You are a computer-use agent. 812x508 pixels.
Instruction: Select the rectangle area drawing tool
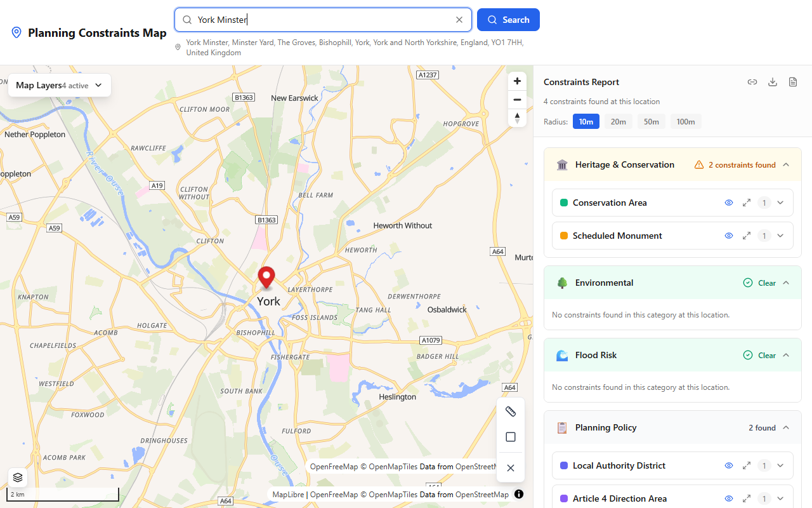click(x=510, y=436)
